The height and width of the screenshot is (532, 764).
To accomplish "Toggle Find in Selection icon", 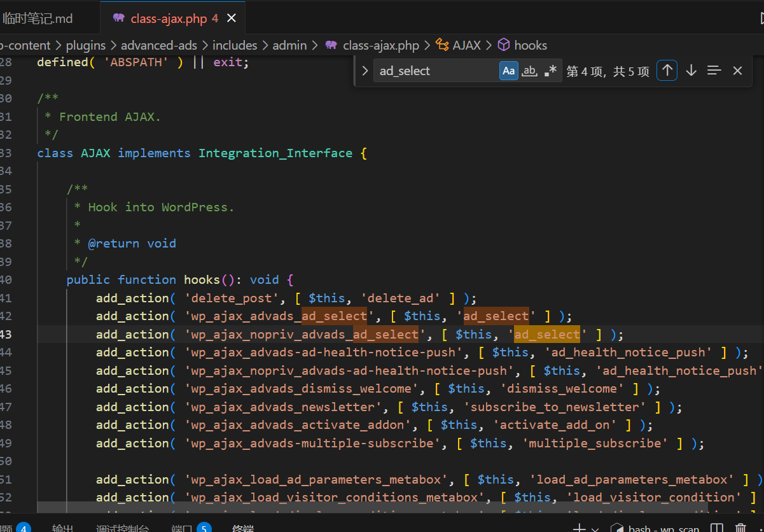I will tap(714, 71).
